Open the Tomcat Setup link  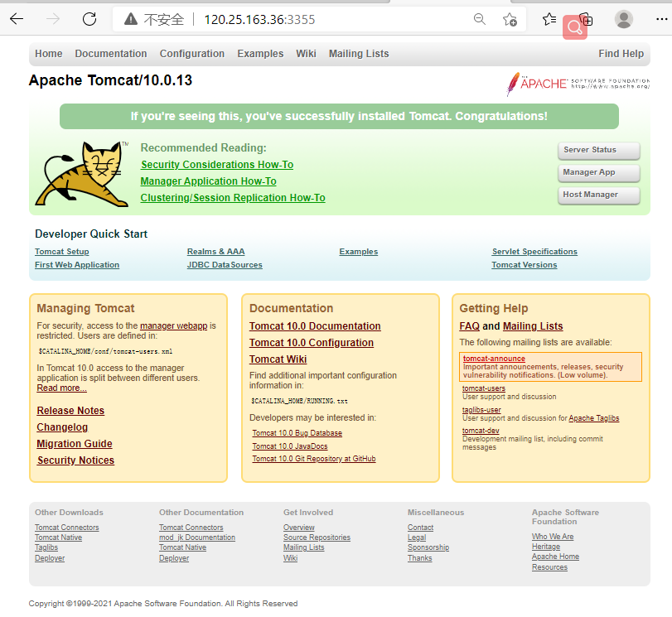click(x=62, y=252)
